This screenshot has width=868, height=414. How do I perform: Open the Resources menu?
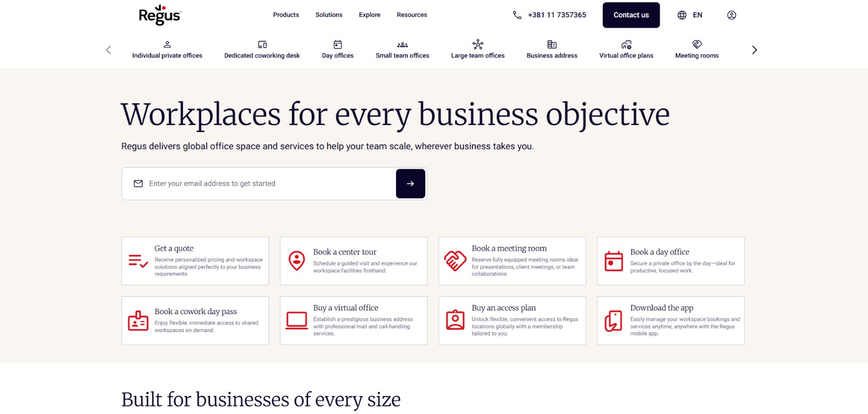(412, 15)
